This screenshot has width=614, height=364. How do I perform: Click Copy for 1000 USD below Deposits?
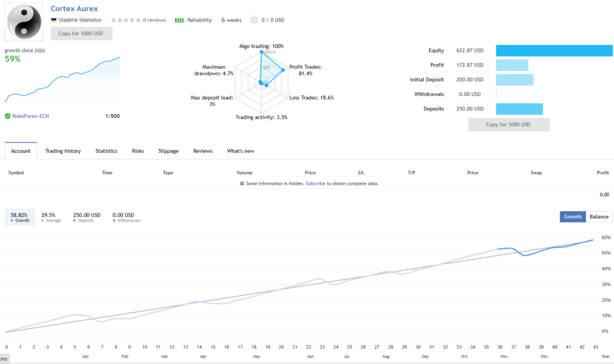(x=508, y=125)
